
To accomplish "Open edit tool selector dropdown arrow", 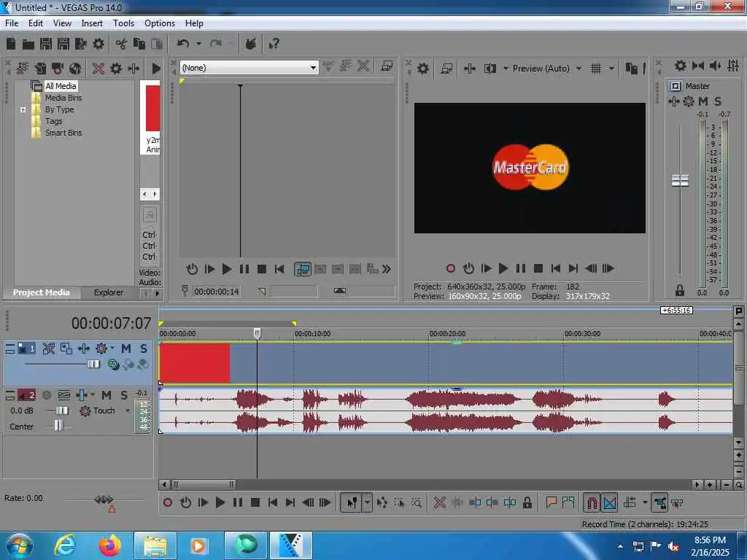I will (x=367, y=503).
